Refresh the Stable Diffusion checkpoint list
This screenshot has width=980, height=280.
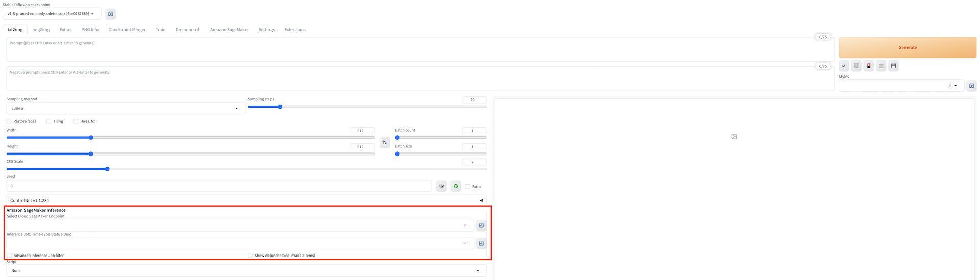click(111, 14)
